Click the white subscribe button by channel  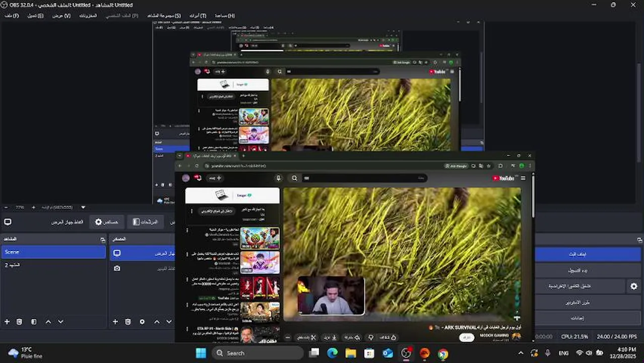pos(467,337)
